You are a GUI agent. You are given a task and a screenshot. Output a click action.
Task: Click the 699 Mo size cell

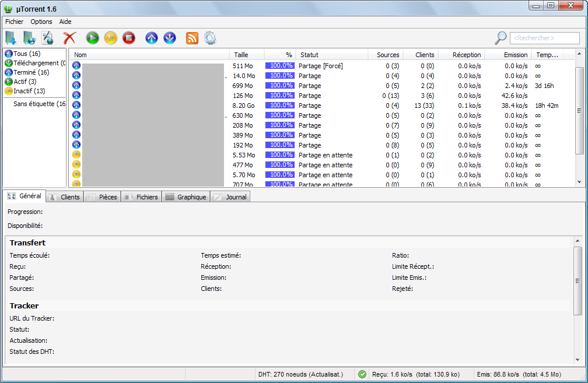pos(243,86)
